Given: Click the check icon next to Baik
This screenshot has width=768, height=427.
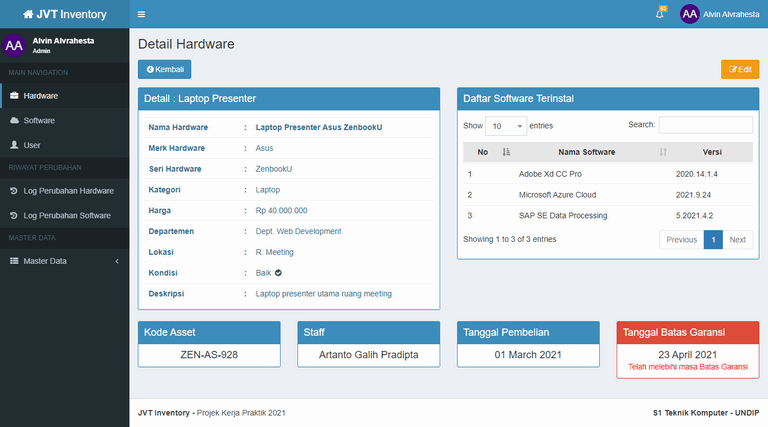Looking at the screenshot, I should (x=278, y=273).
